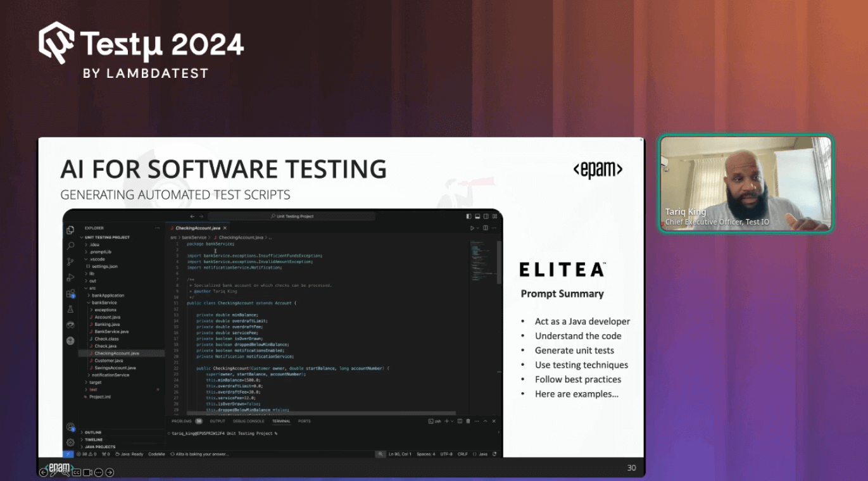
Task: Click UTF-8 encoding in status bar
Action: coord(446,454)
